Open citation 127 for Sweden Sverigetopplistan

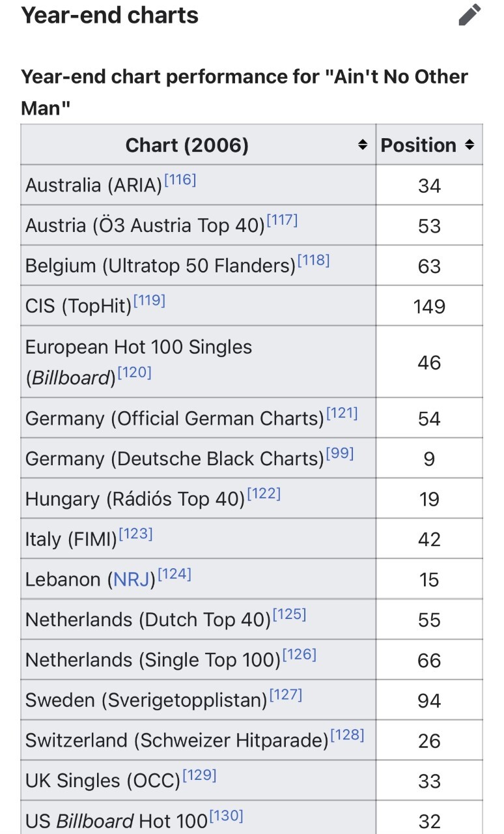[x=287, y=695]
